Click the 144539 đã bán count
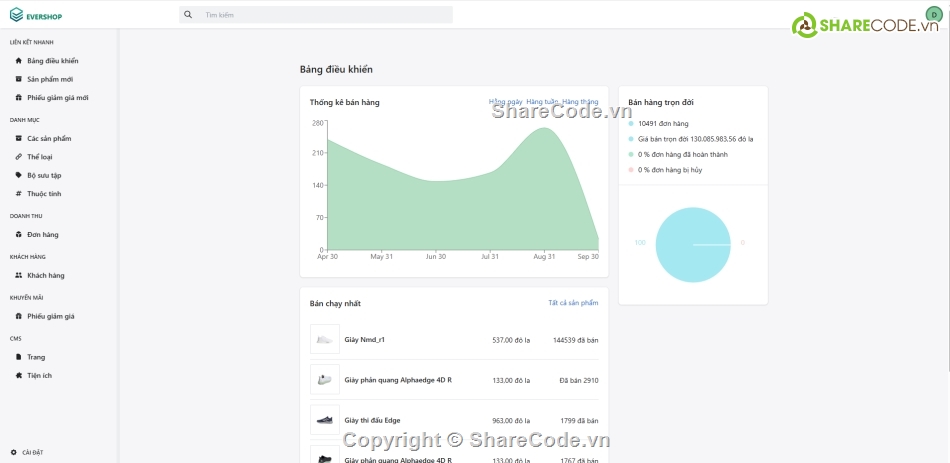This screenshot has height=463, width=950. click(576, 341)
